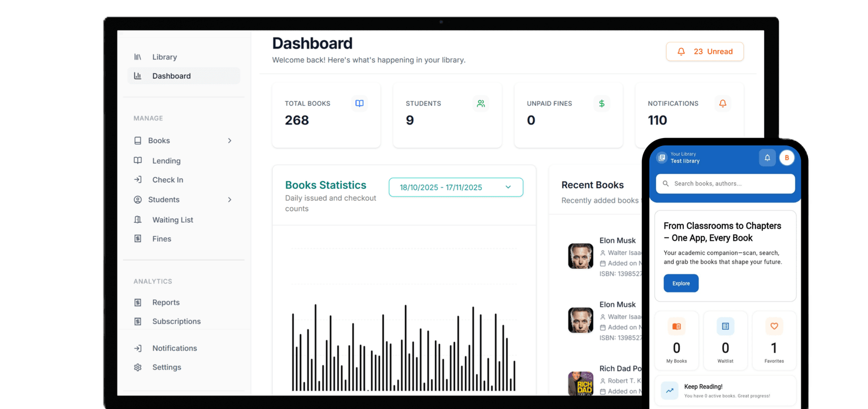Click the Students group icon
Viewport: 868px width, 409px height.
pyautogui.click(x=481, y=104)
